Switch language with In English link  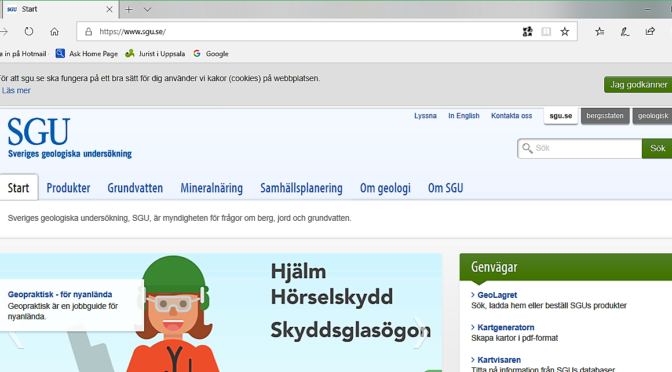[x=464, y=116]
